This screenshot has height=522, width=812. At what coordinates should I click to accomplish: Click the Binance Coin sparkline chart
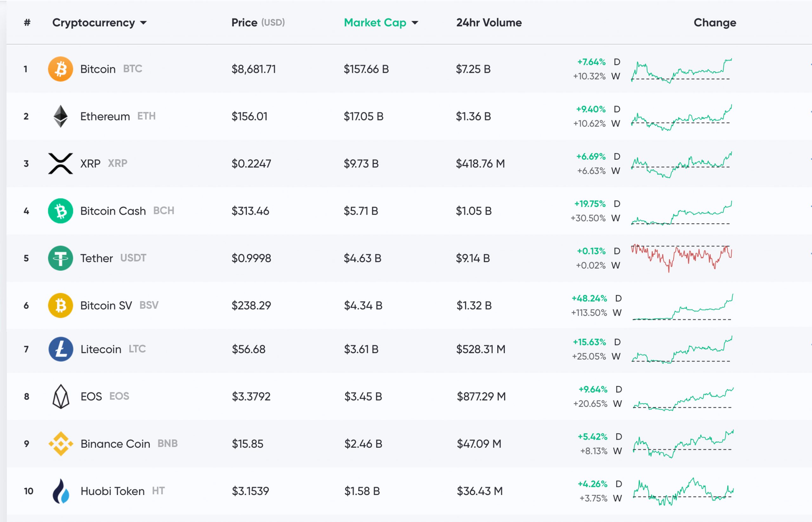coord(683,444)
